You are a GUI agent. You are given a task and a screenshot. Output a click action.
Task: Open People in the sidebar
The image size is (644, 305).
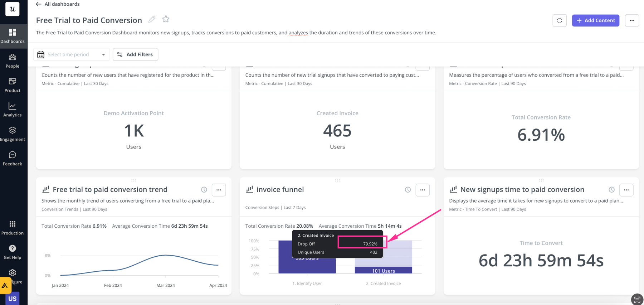(x=13, y=61)
